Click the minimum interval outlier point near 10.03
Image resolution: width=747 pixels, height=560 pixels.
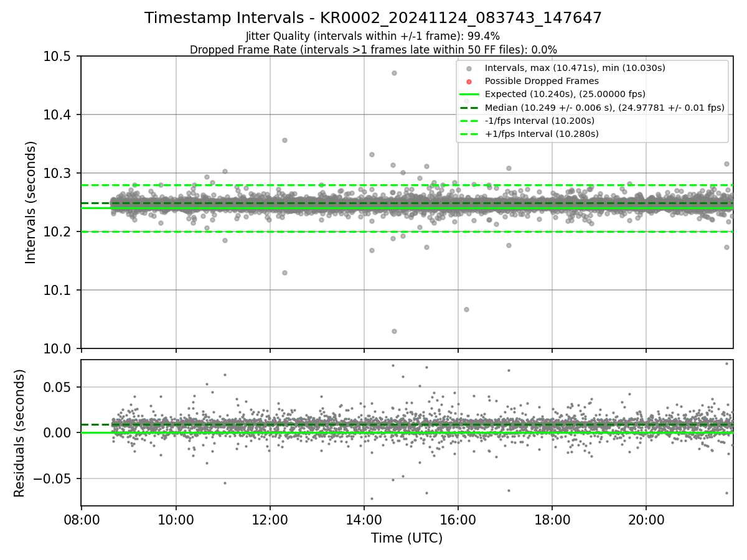(394, 331)
